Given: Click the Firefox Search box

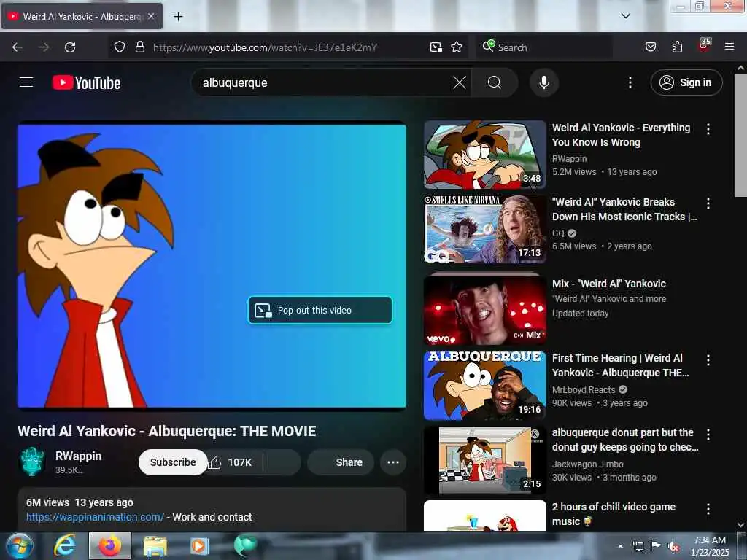Looking at the screenshot, I should pyautogui.click(x=546, y=47).
